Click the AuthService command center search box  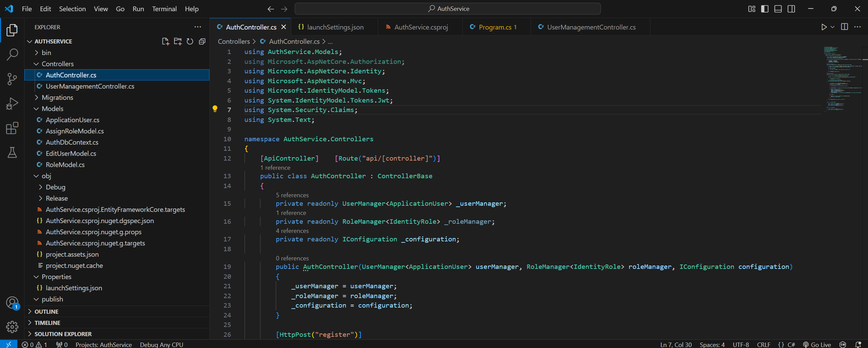pyautogui.click(x=447, y=9)
